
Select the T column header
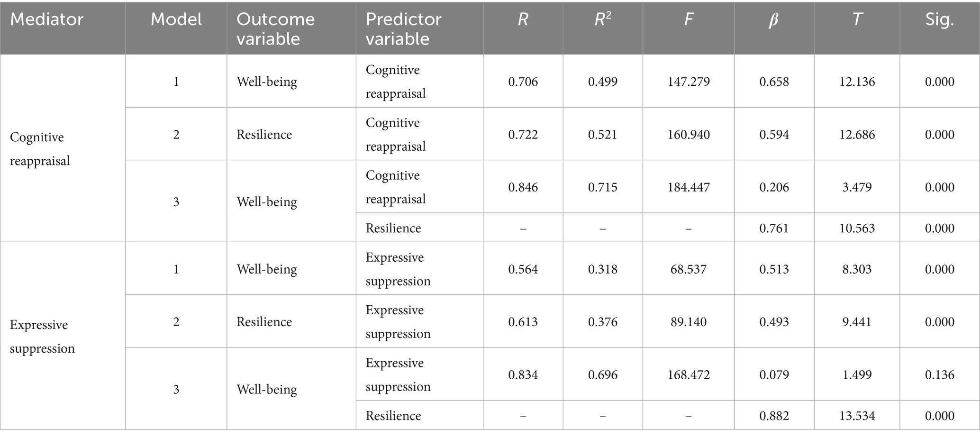[857, 19]
